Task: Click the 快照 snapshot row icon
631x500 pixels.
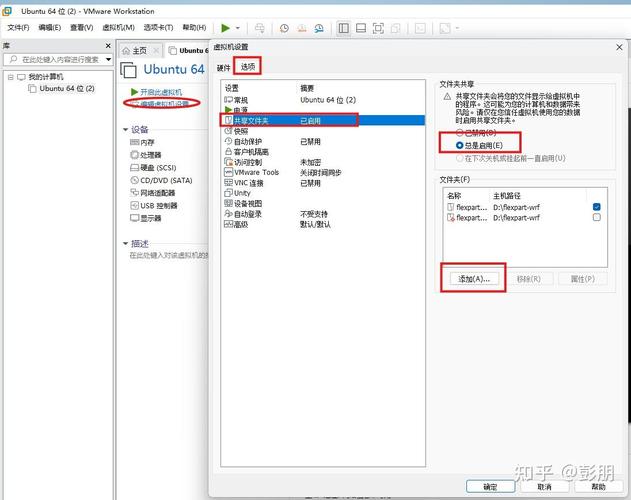Action: [x=228, y=131]
